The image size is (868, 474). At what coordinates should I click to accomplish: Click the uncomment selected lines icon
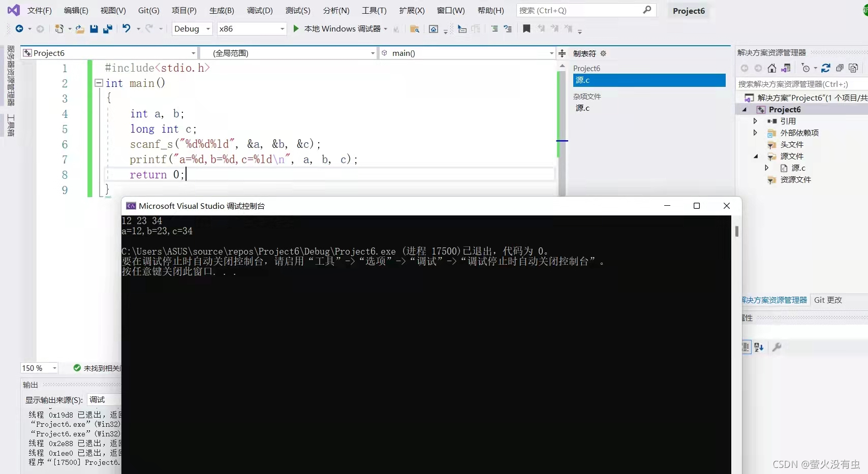pyautogui.click(x=508, y=29)
